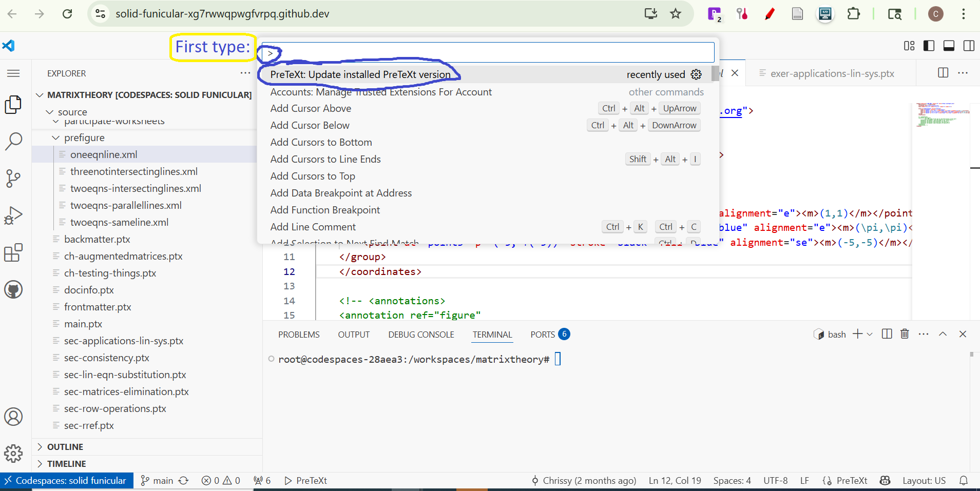Toggle secondary side bar visibility
The width and height of the screenshot is (980, 491).
click(x=969, y=46)
